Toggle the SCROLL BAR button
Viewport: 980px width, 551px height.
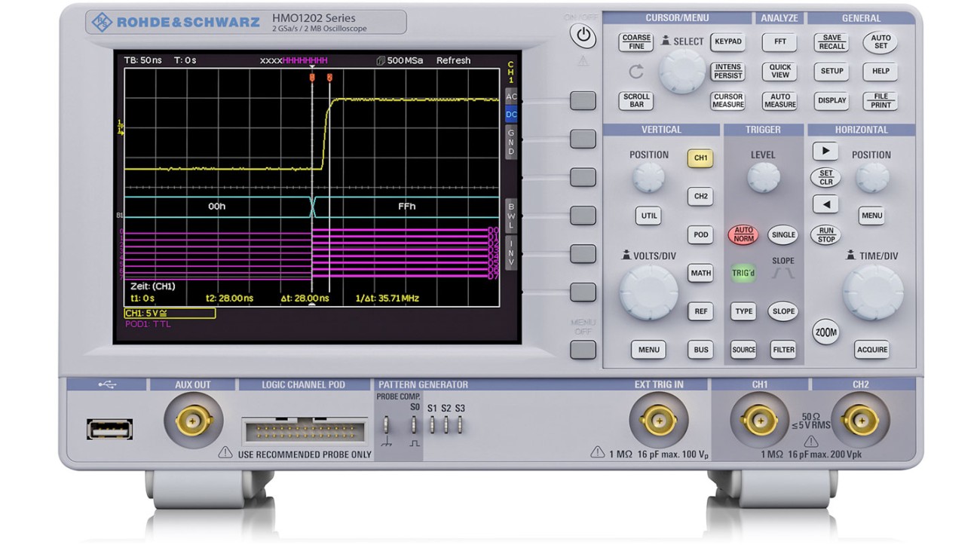(x=636, y=101)
